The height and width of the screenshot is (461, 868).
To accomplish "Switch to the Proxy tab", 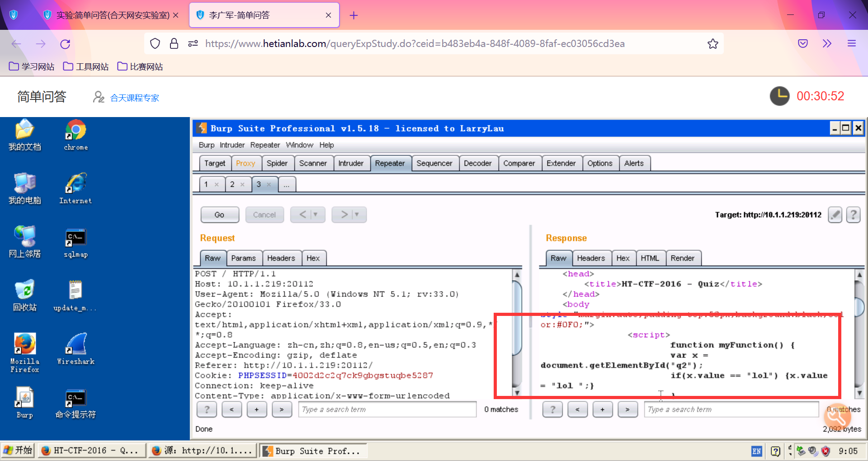I will tap(245, 164).
